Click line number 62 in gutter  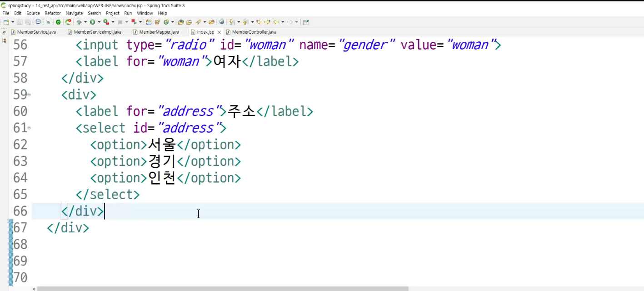20,145
